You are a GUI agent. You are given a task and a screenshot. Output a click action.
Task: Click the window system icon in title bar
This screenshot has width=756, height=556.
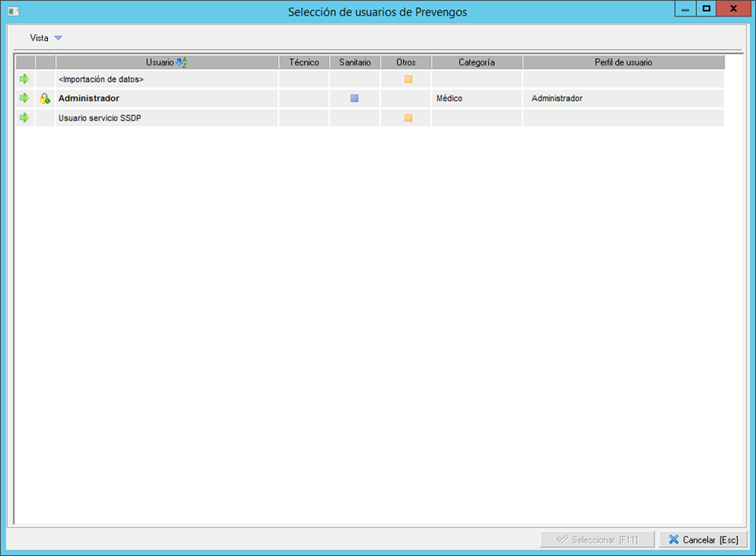pos(13,12)
